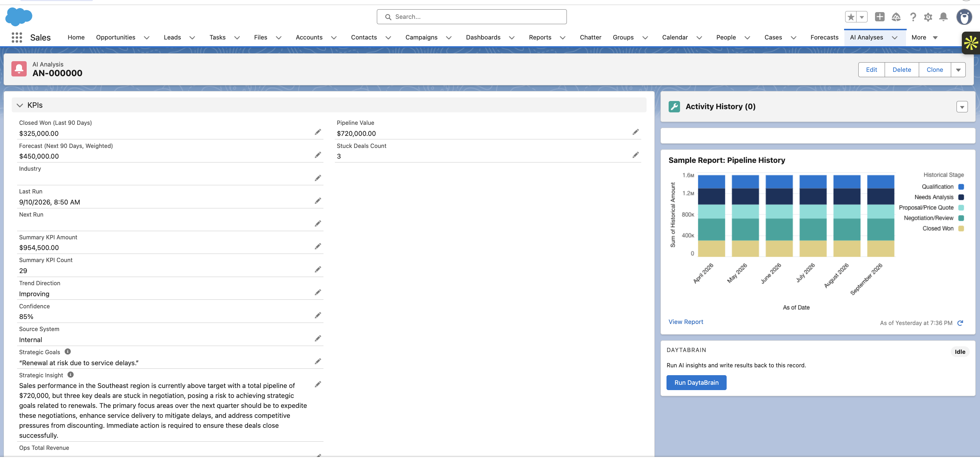Click Qualification legend blue swatch

coord(961,187)
